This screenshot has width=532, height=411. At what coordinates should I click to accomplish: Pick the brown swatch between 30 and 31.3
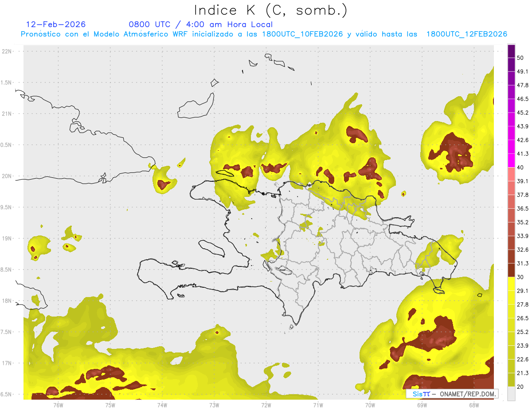coord(512,270)
